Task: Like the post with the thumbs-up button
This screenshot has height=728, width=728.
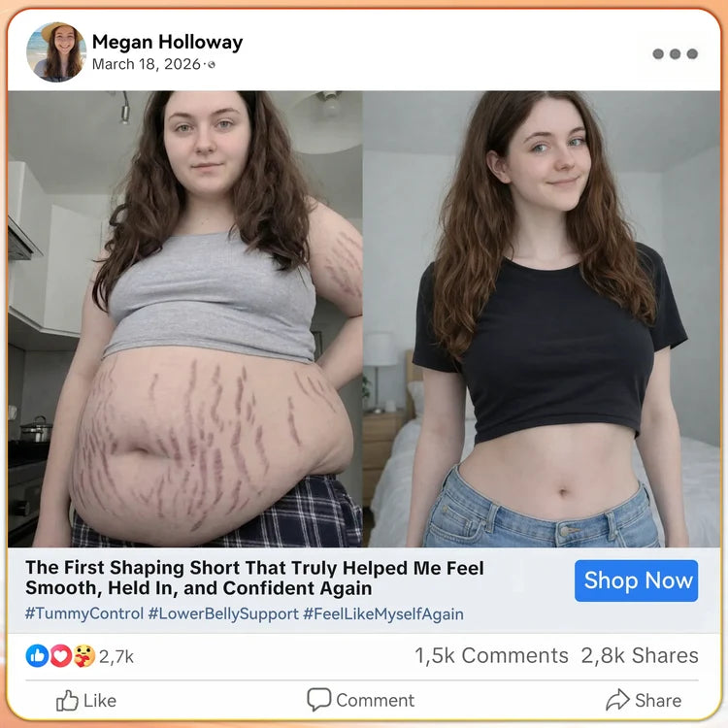Action: 86,700
